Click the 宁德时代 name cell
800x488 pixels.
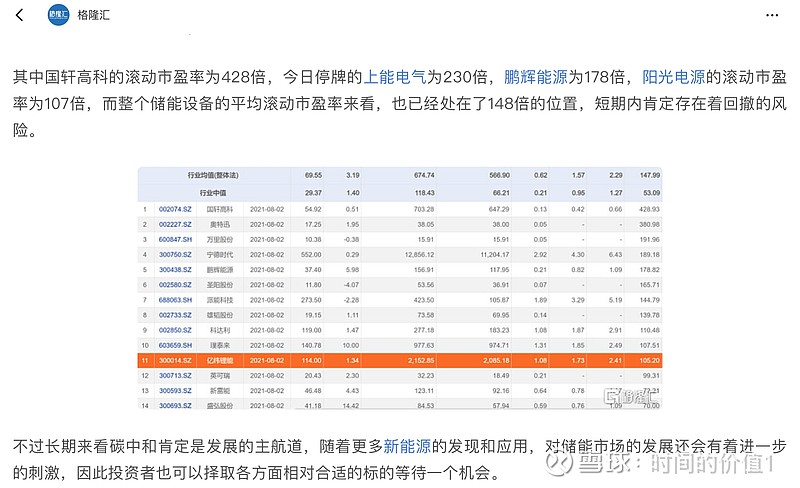(220, 255)
